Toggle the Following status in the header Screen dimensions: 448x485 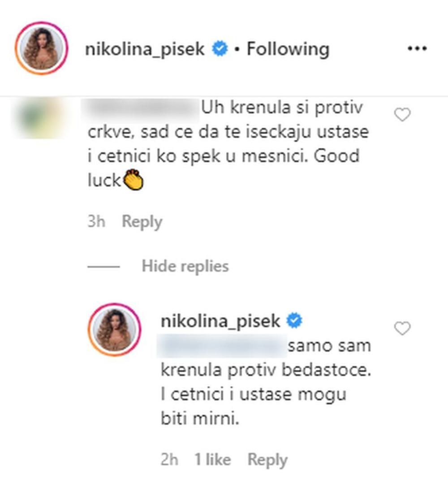(x=288, y=48)
